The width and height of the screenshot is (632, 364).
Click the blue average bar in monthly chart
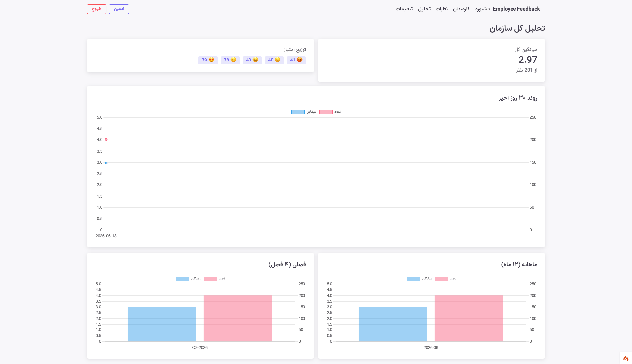coord(393,324)
